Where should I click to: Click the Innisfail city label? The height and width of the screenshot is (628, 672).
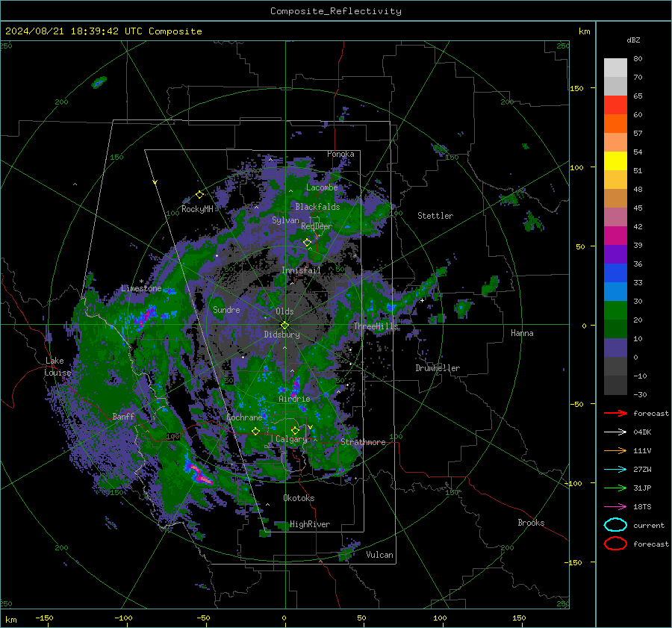click(x=301, y=270)
